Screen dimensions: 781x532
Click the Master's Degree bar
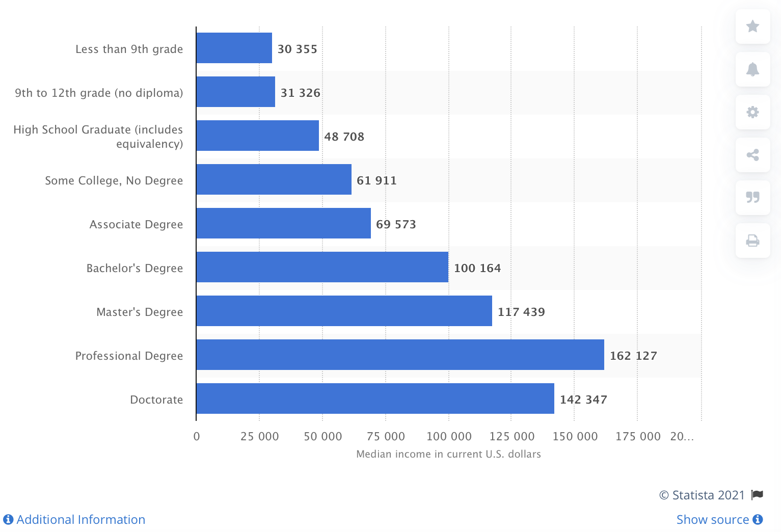[344, 311]
